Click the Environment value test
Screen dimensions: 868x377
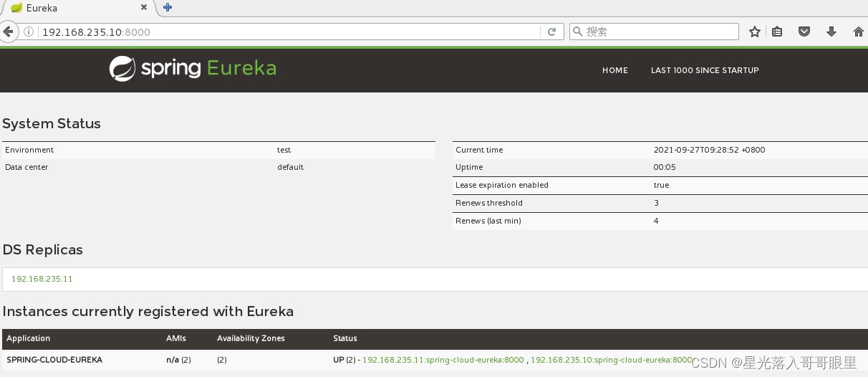pyautogui.click(x=284, y=150)
